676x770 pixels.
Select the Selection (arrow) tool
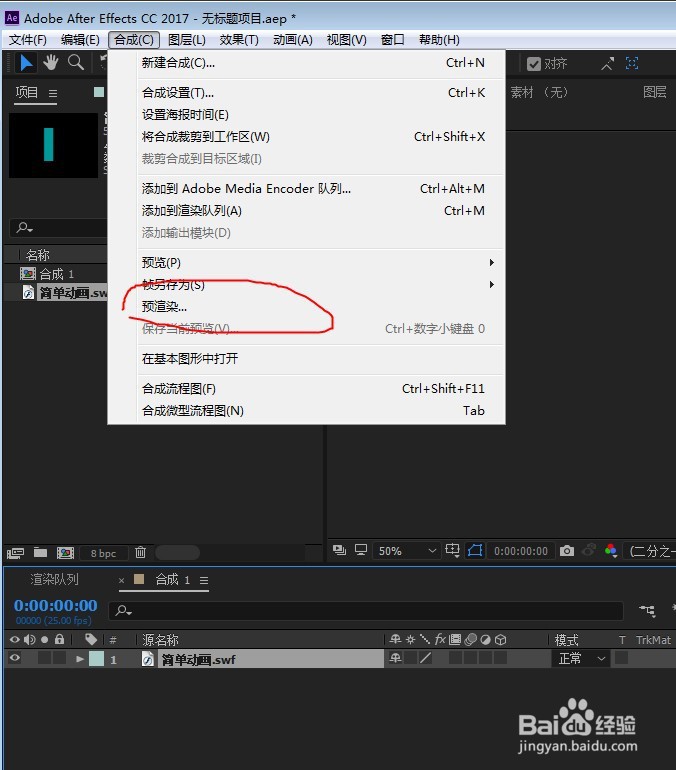coord(26,63)
